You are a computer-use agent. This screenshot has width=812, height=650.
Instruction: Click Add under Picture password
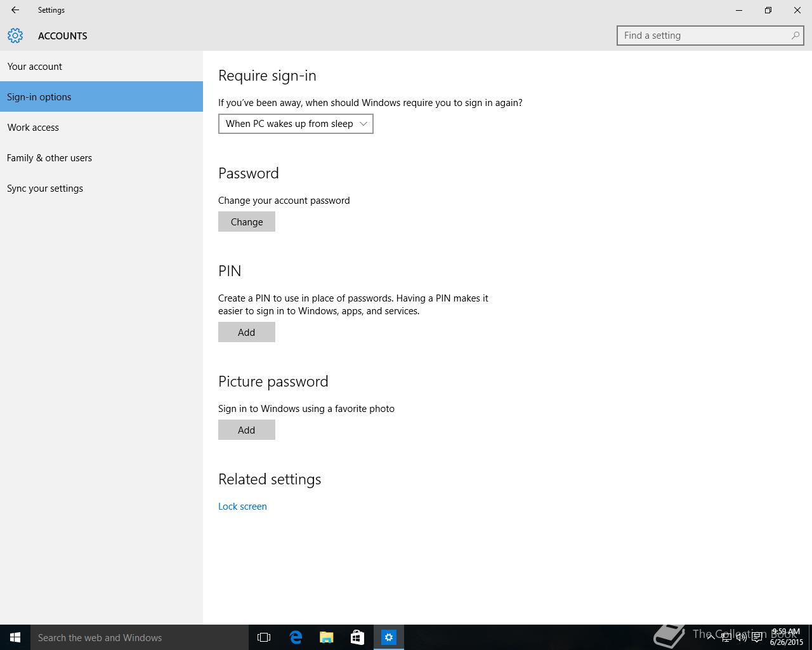(247, 430)
